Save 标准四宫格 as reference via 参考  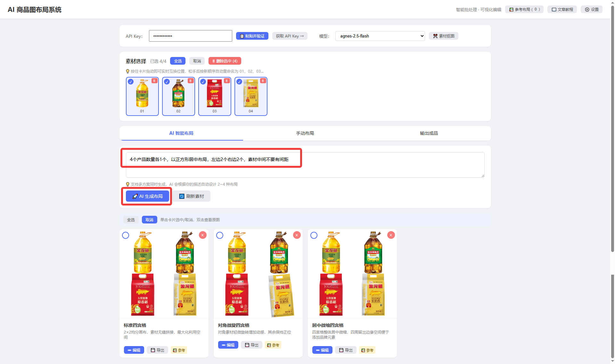tap(179, 350)
